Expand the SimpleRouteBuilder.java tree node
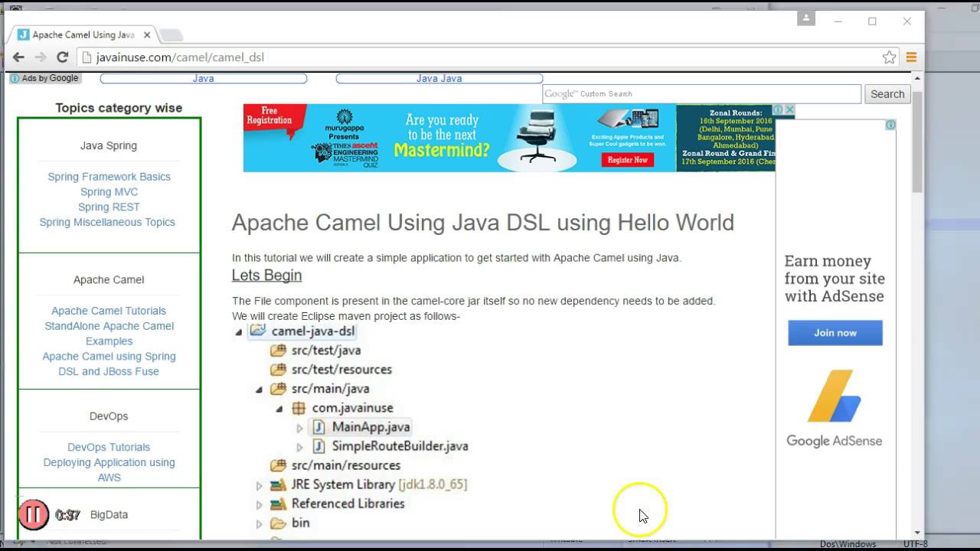This screenshot has width=980, height=551. coord(300,447)
